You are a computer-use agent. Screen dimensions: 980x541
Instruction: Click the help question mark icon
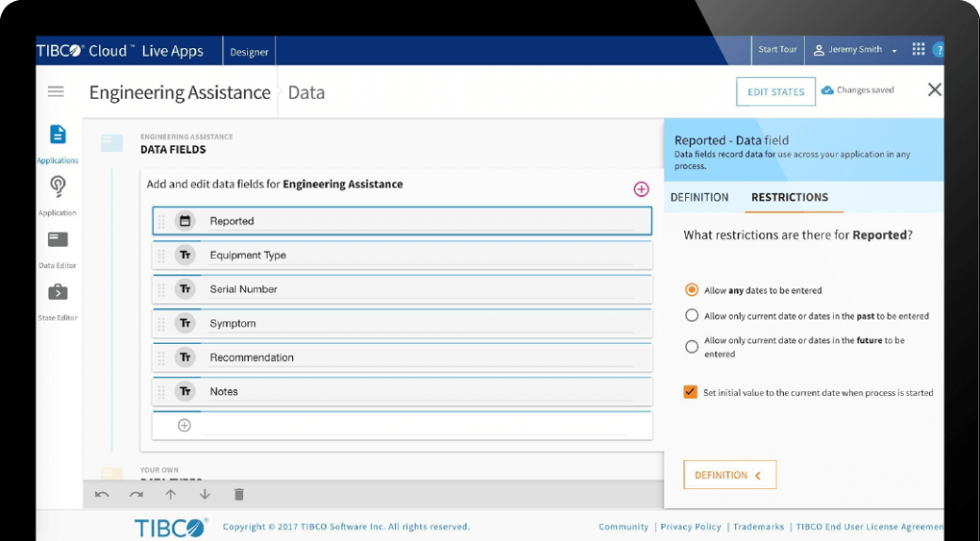[x=939, y=50]
